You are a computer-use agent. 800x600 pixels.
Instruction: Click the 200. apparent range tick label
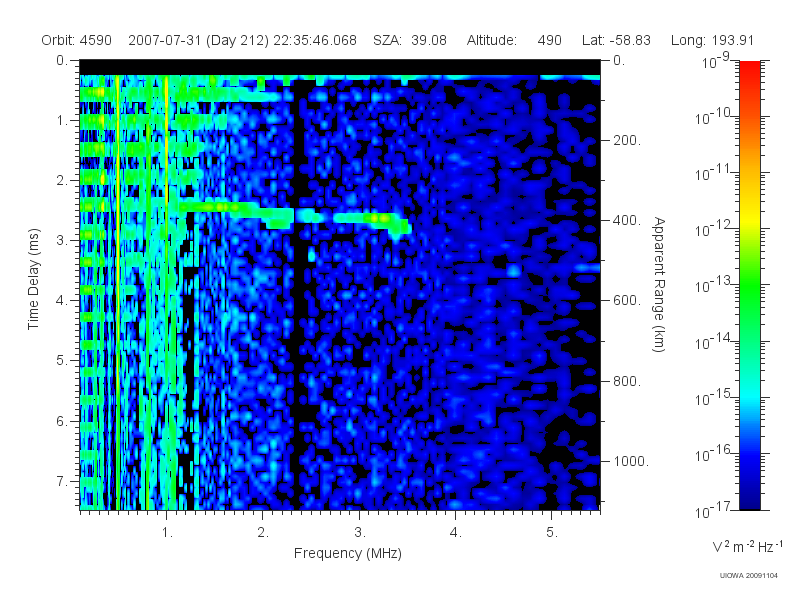[627, 140]
